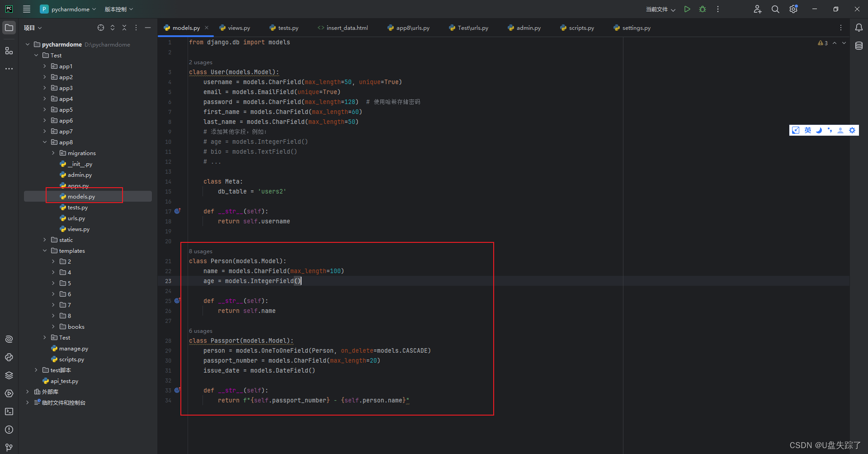Open Project panel options menu
The height and width of the screenshot is (454, 868).
tap(136, 28)
